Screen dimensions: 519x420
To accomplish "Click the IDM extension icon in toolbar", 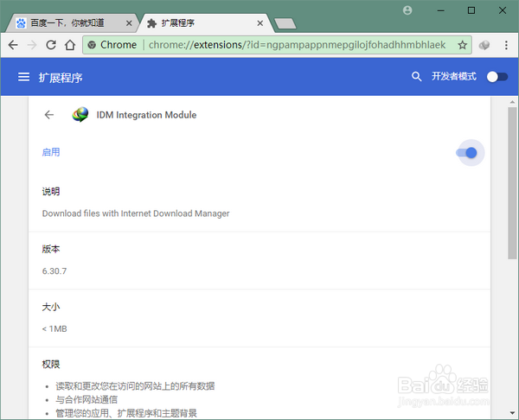I will tap(484, 45).
